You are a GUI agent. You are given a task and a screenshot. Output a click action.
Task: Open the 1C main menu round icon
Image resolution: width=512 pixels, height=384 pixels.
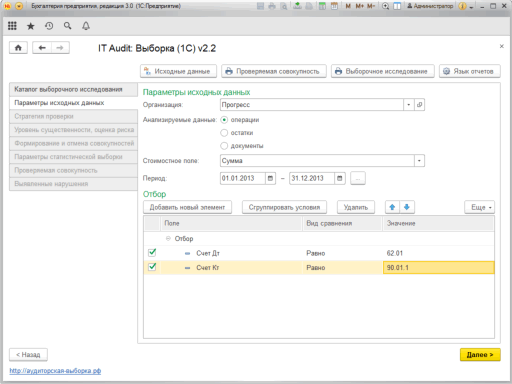click(x=19, y=6)
